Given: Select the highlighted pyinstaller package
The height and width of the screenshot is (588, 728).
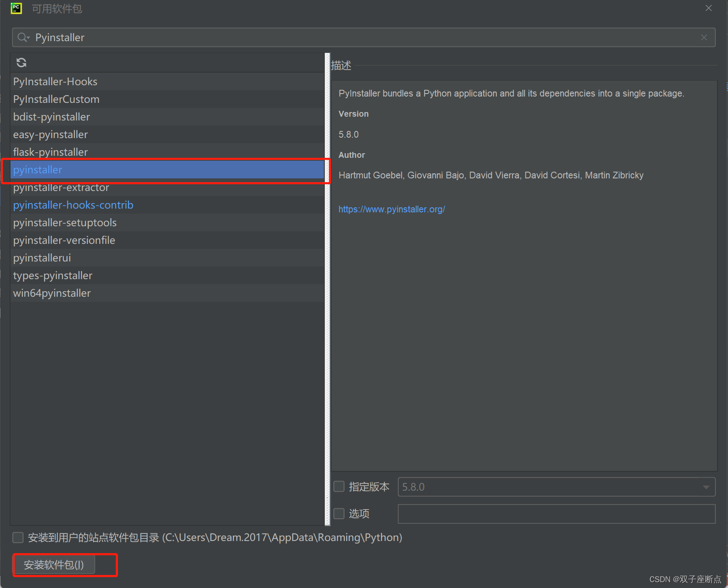Looking at the screenshot, I should coord(167,170).
